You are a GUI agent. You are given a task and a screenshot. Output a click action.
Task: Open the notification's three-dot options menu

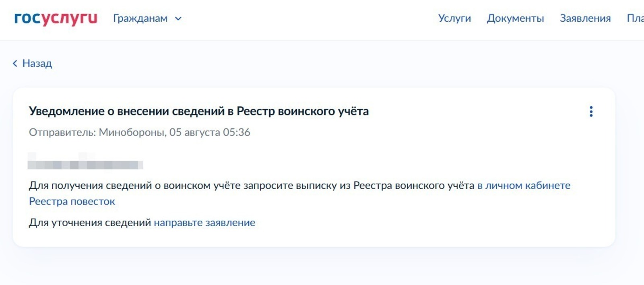591,112
